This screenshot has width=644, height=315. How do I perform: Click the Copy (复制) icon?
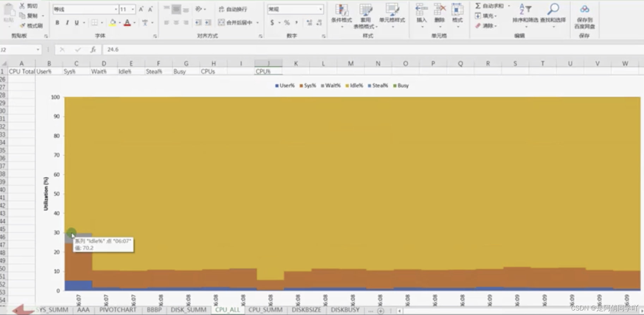(x=22, y=16)
